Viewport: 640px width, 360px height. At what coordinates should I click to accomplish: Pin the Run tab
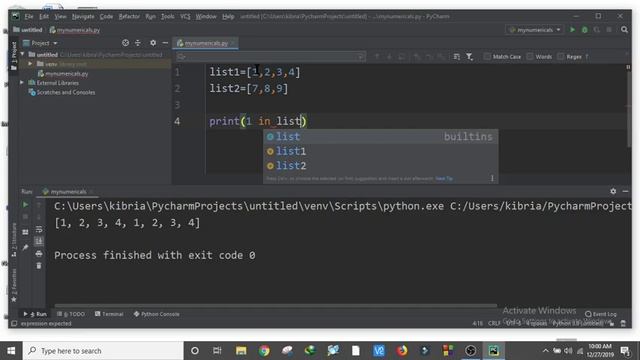(x=25, y=247)
